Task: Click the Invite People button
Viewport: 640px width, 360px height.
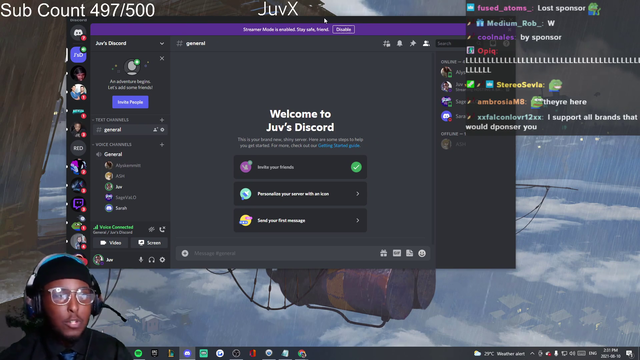Action: point(130,102)
